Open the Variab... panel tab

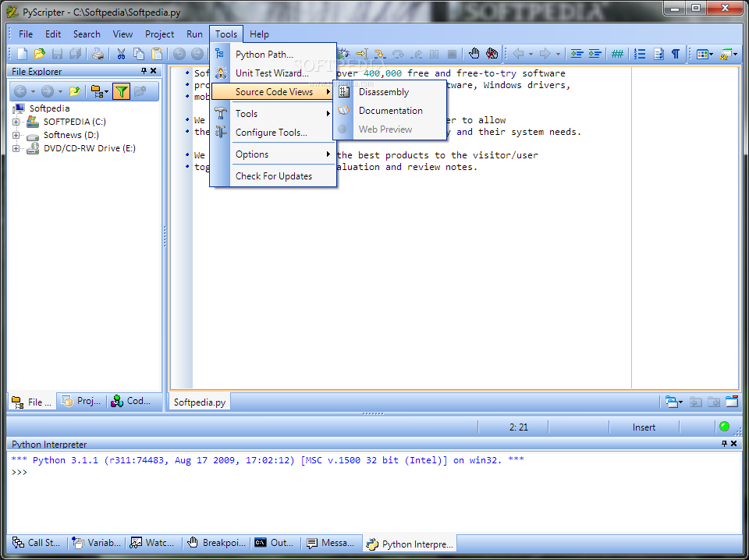point(97,542)
